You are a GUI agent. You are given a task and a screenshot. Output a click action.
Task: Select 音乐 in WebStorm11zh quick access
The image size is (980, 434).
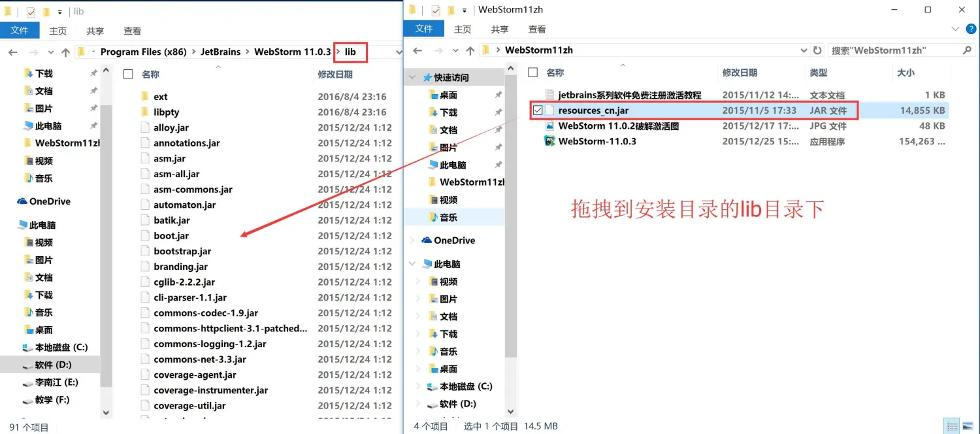tap(448, 218)
